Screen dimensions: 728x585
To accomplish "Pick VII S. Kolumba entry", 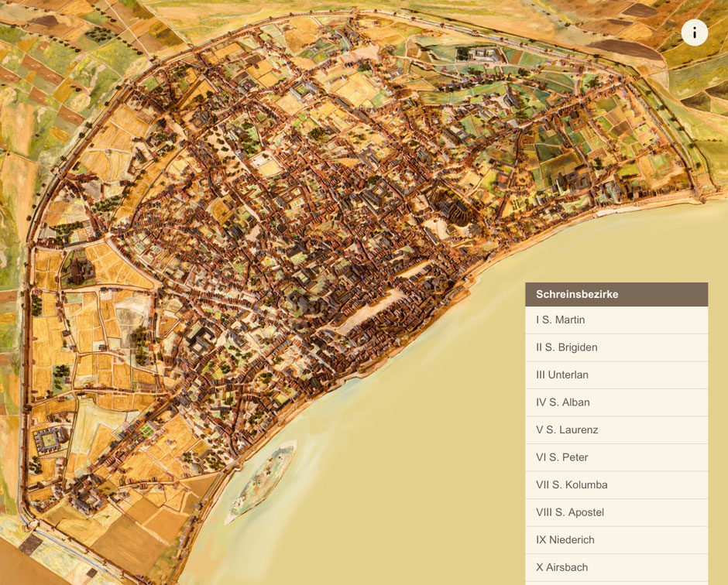I will 616,485.
